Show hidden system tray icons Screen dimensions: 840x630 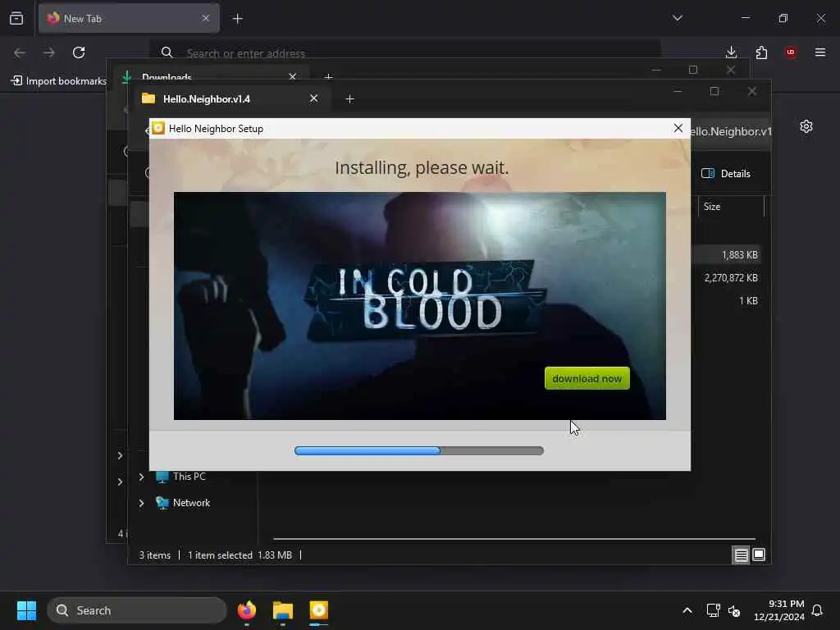coord(687,610)
